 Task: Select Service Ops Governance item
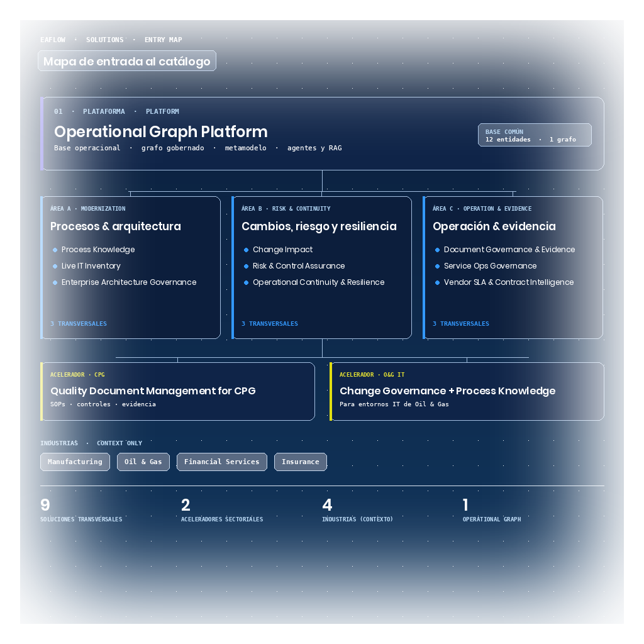tap(490, 266)
